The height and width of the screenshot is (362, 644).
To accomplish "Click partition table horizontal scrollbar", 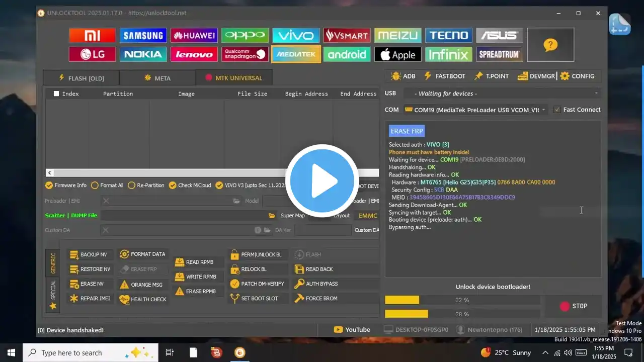I will [x=212, y=172].
